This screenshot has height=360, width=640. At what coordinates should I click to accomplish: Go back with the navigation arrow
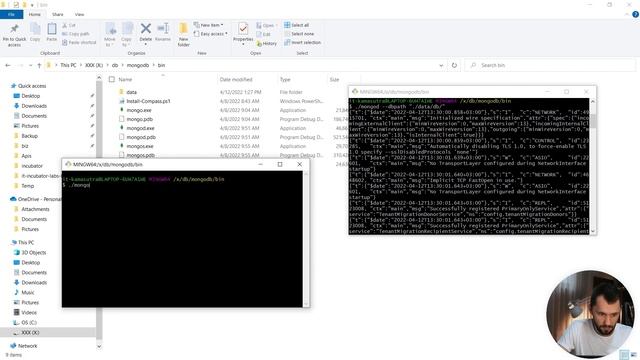8,65
